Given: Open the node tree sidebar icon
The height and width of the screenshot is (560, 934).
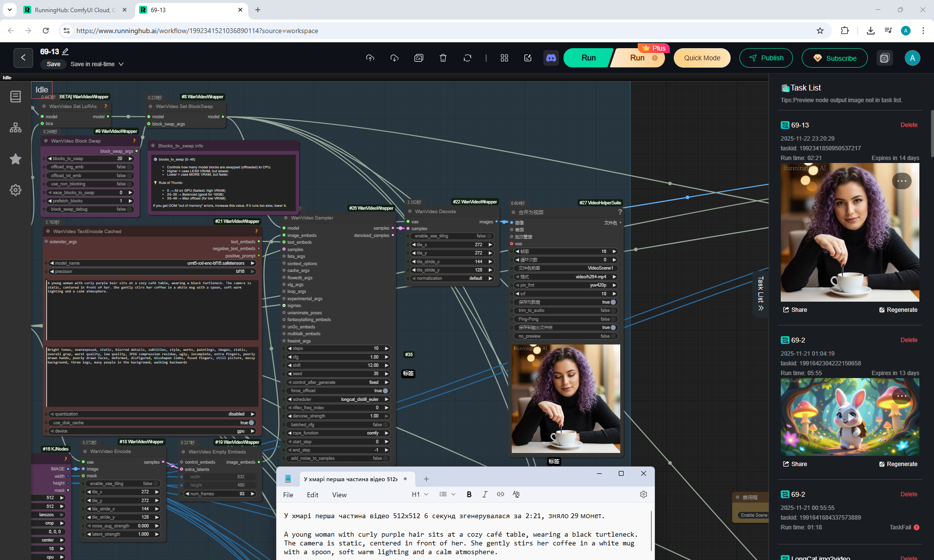Looking at the screenshot, I should pyautogui.click(x=16, y=128).
